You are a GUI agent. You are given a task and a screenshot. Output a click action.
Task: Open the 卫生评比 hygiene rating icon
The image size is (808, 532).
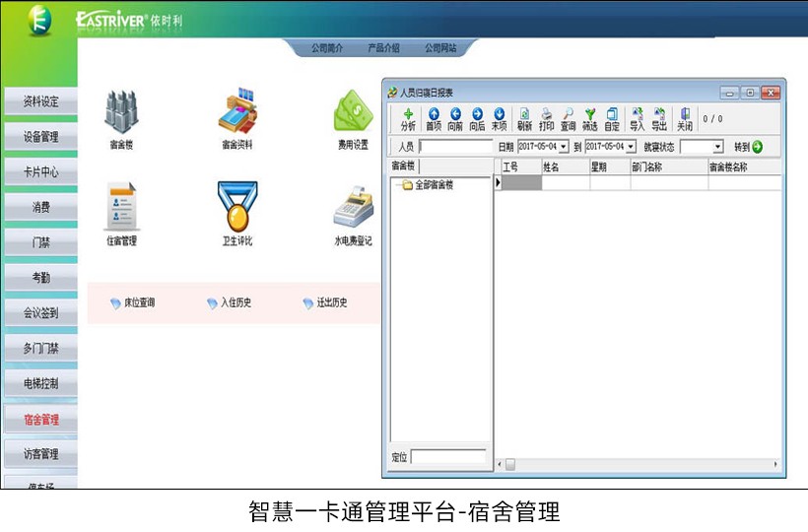pos(236,214)
